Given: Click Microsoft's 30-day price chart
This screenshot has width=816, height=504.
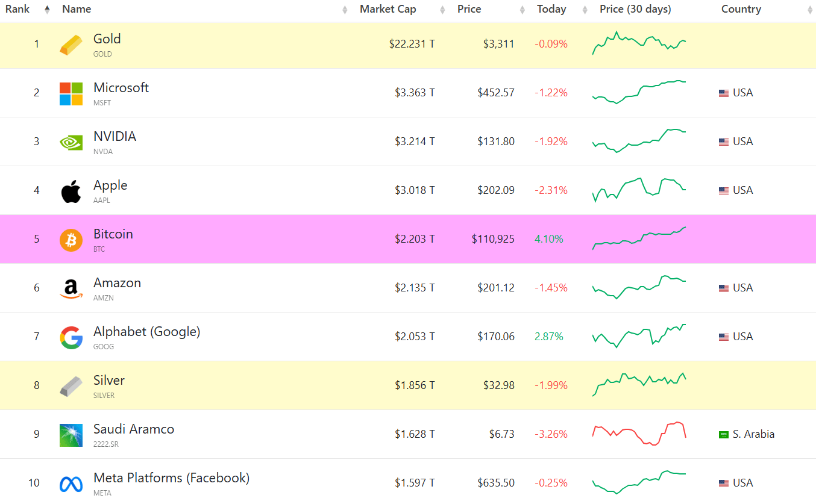Looking at the screenshot, I should coord(639,92).
